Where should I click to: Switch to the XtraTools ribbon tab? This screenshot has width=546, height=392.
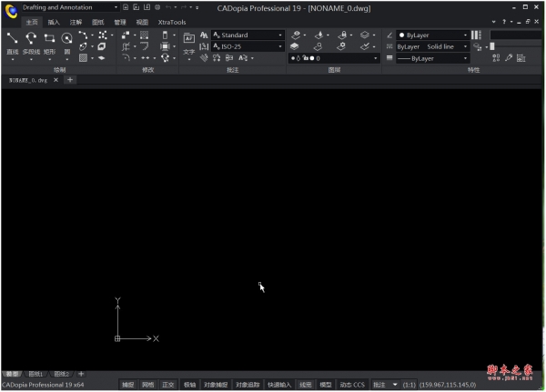coord(172,22)
